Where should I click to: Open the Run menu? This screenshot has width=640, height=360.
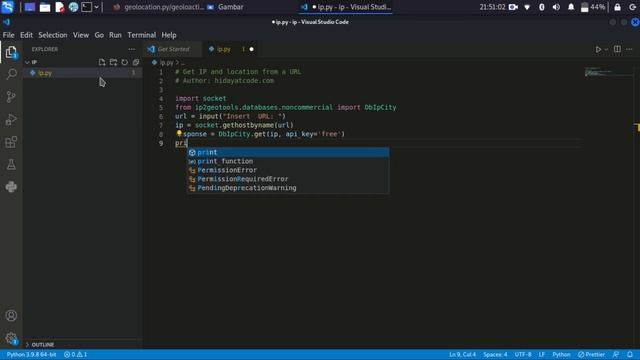115,35
